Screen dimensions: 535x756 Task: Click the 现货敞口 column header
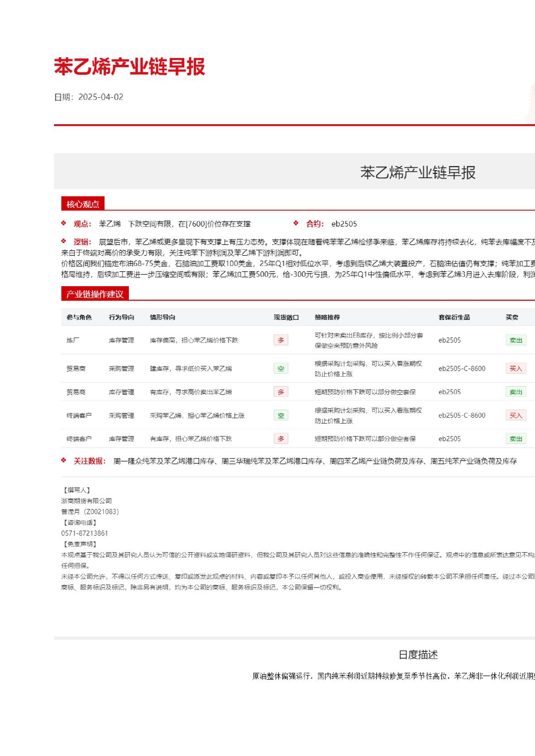(286, 317)
